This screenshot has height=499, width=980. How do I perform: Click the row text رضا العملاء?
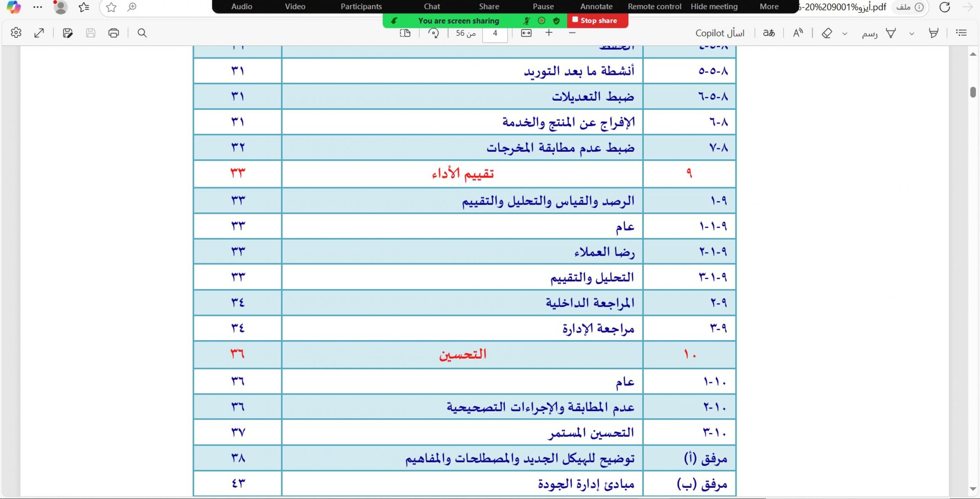605,252
